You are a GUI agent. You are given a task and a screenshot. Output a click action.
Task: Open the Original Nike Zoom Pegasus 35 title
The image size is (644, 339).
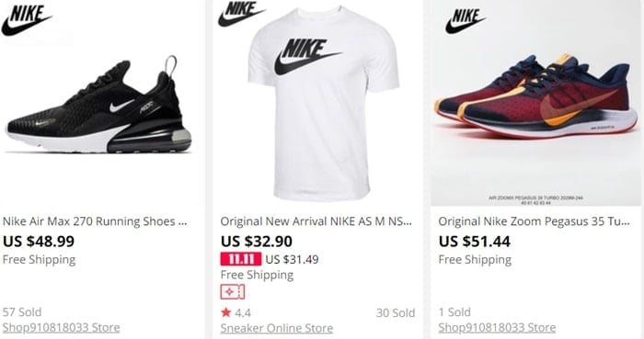coord(534,221)
